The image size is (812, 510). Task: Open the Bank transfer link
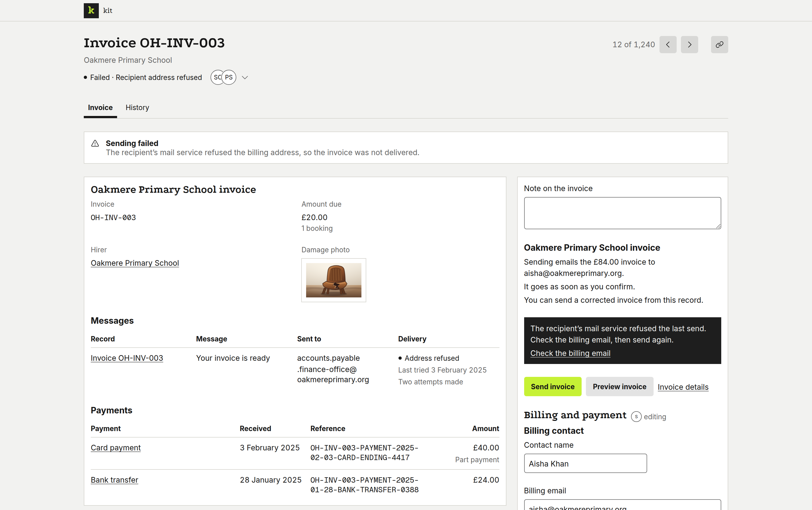(114, 480)
